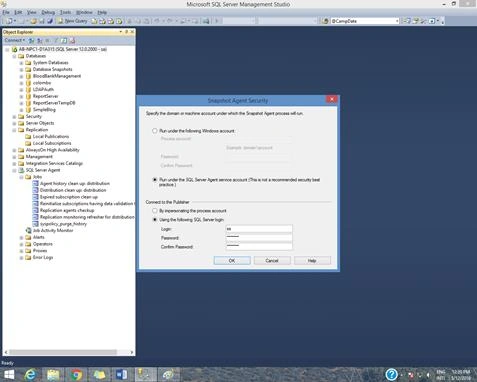Click the Object Explorer horizontal scrollbar
Screen dimensions: 477x382
[63, 352]
